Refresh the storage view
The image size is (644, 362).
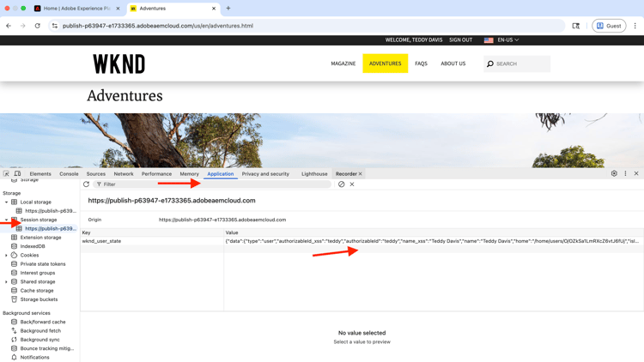pyautogui.click(x=86, y=184)
